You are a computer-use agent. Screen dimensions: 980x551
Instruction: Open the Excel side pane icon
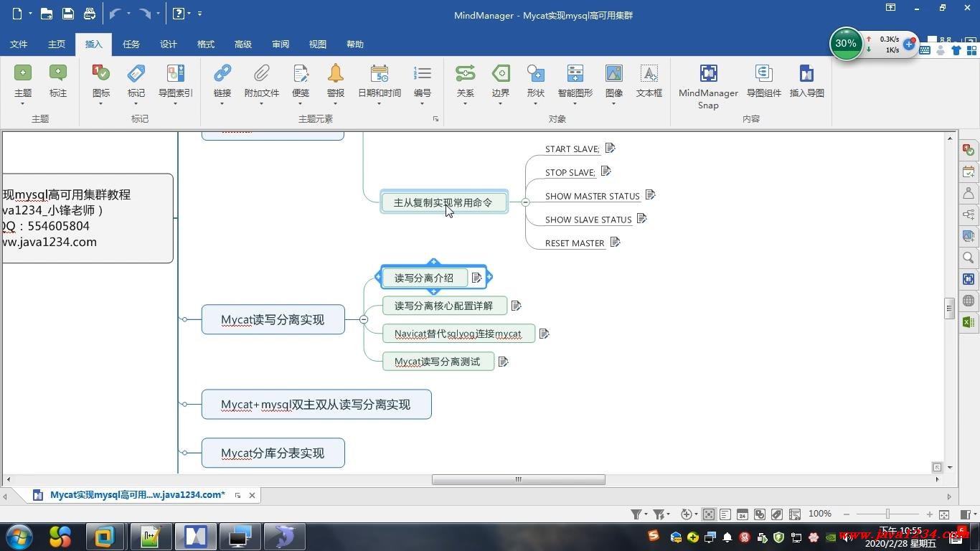pyautogui.click(x=969, y=322)
